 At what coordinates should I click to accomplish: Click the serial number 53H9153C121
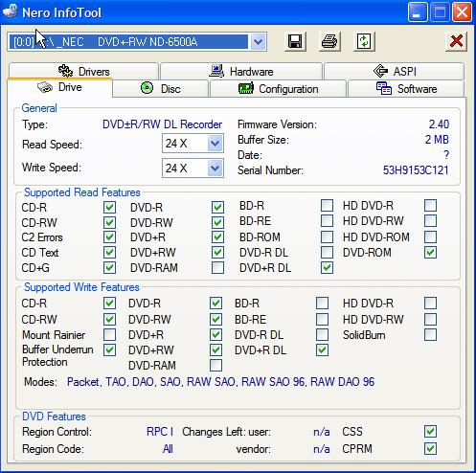416,170
